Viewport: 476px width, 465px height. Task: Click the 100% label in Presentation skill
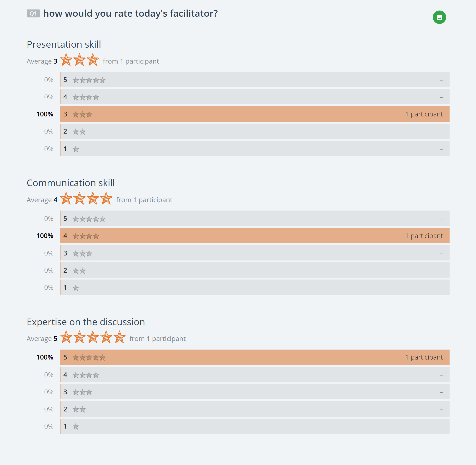click(x=45, y=114)
